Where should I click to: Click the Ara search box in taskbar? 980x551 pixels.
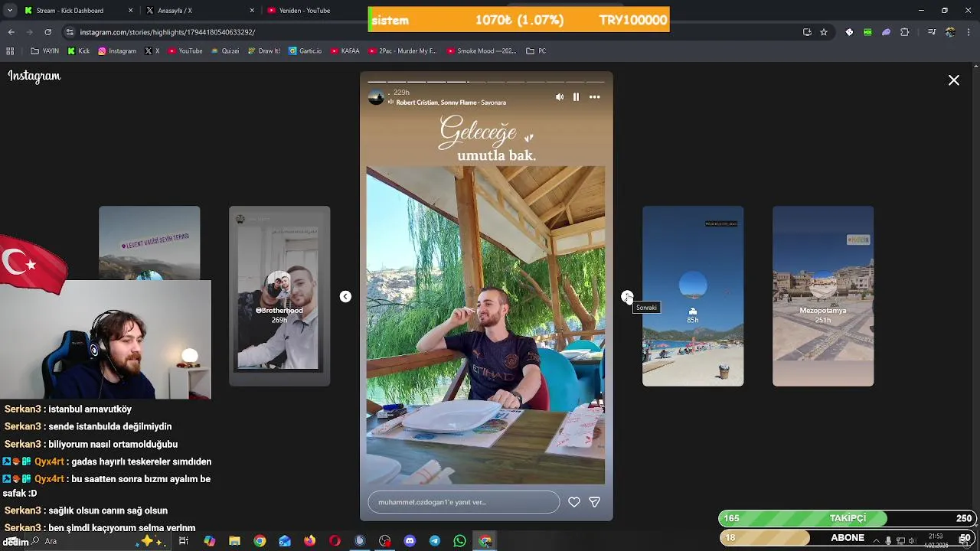(100, 541)
